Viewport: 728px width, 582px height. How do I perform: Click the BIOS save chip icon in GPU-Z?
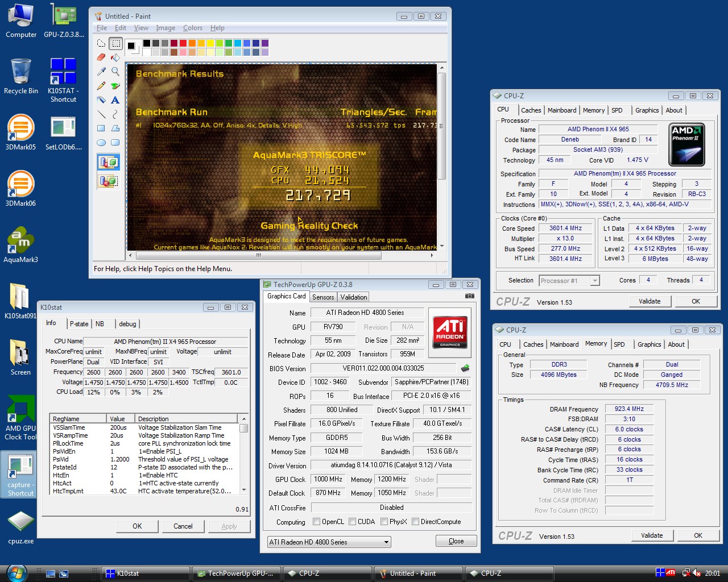click(465, 368)
